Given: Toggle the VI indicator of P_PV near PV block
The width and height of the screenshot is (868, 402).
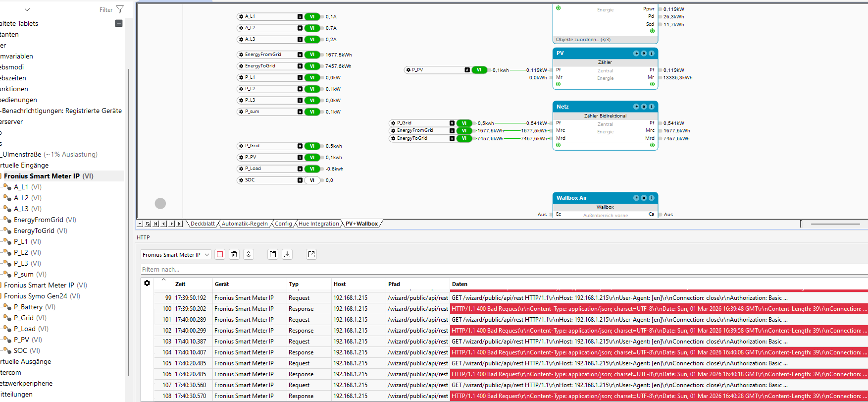Looking at the screenshot, I should point(479,70).
